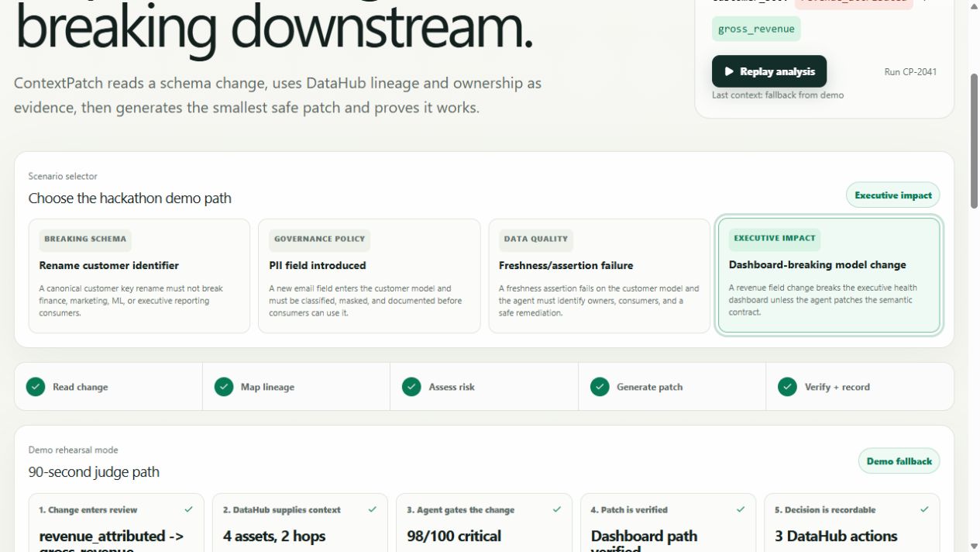980x552 pixels.
Task: Click the scrollbar down arrow
Action: click(x=974, y=546)
